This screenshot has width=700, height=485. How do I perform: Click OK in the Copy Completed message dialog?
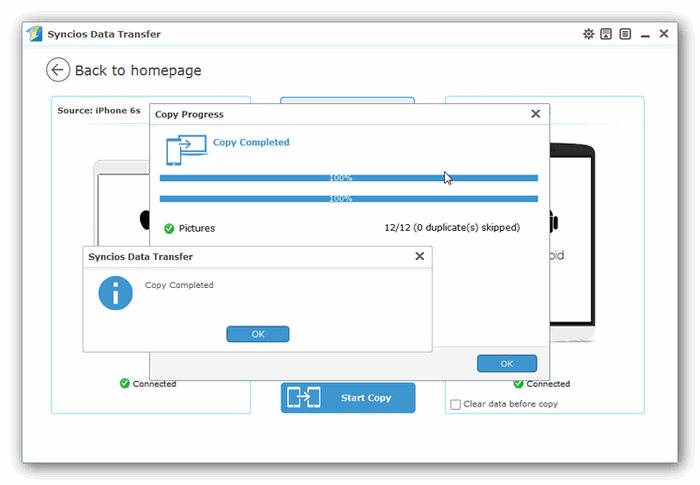(258, 334)
